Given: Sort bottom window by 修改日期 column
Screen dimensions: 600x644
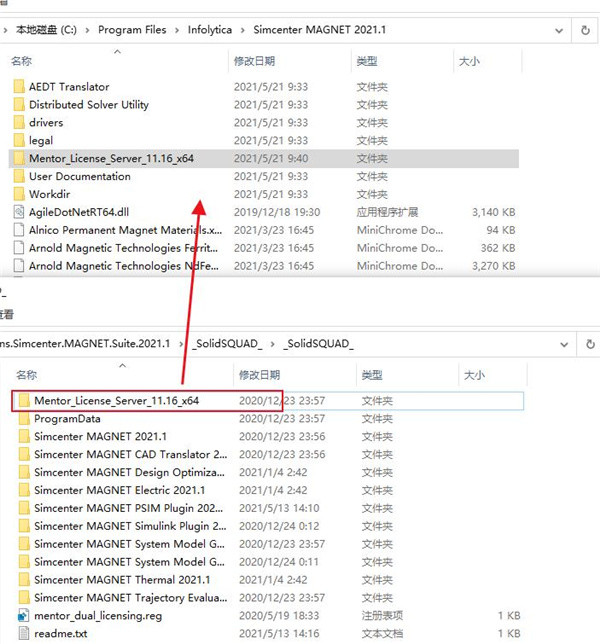Looking at the screenshot, I should click(260, 375).
